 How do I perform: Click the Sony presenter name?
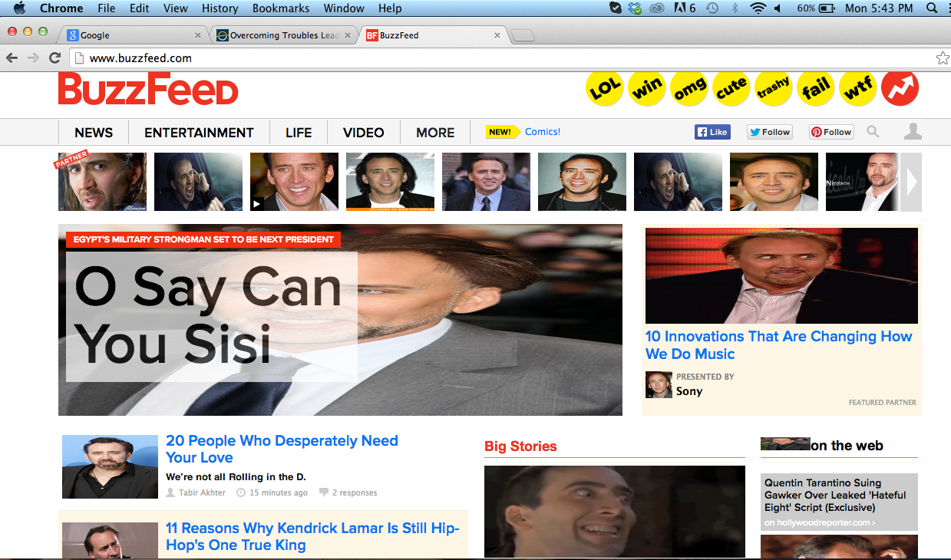tap(689, 391)
